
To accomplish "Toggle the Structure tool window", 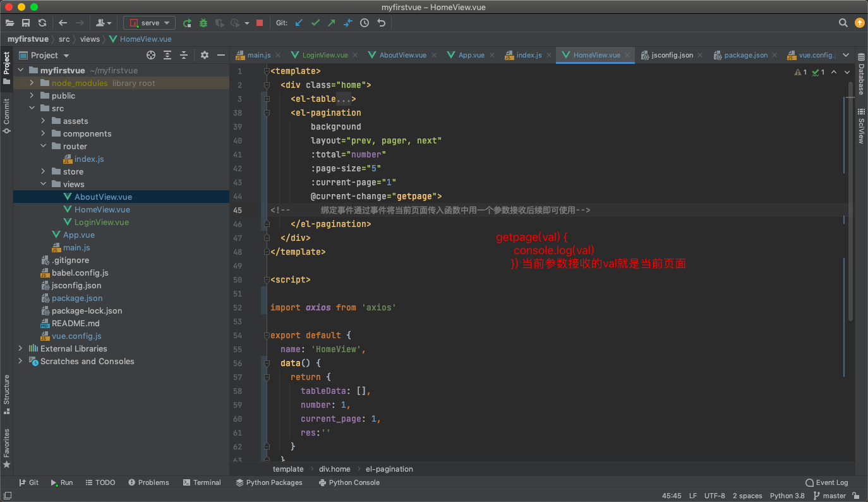I will 6,394.
